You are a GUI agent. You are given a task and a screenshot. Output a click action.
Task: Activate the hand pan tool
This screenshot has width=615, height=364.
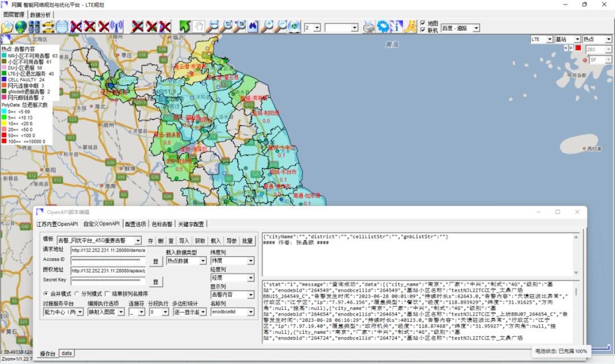199,27
